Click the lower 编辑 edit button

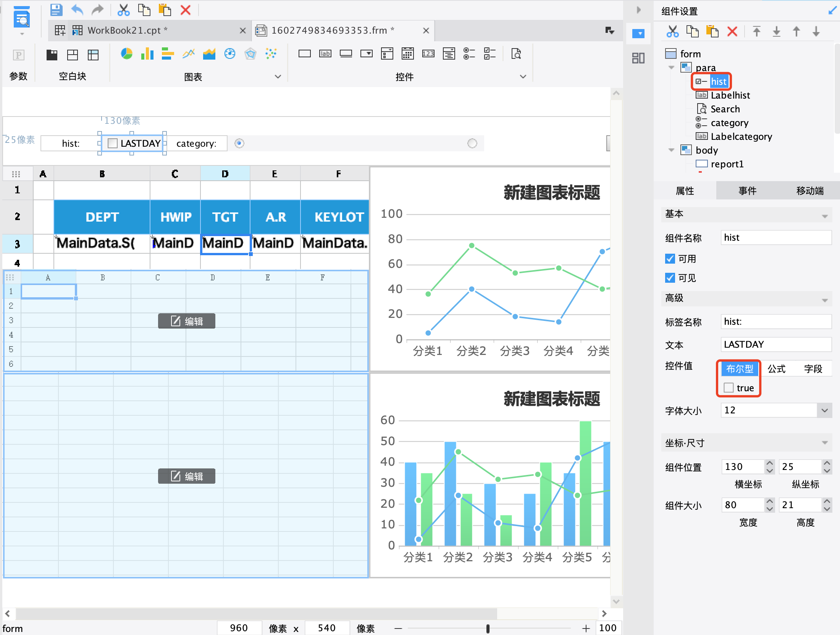click(x=187, y=476)
